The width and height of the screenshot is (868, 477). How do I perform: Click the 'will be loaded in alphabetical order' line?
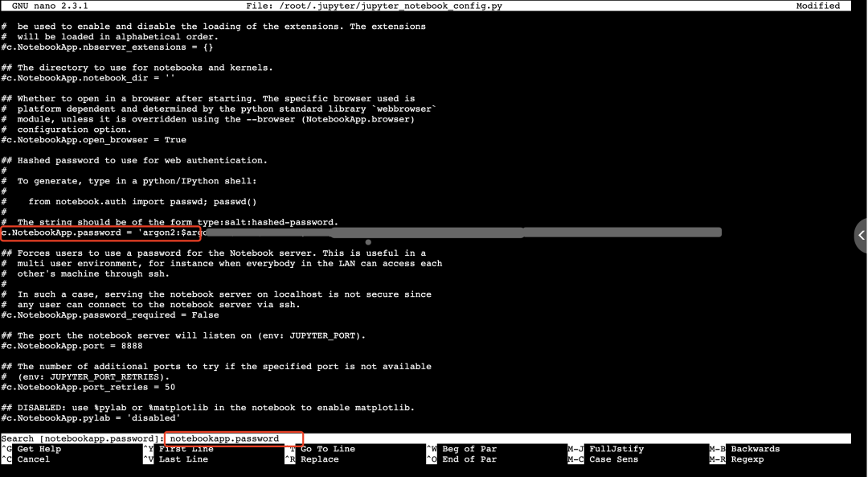(110, 36)
